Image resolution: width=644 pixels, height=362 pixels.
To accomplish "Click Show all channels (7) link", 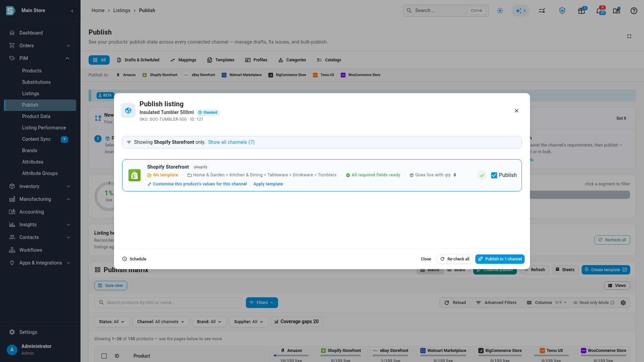I will [231, 142].
